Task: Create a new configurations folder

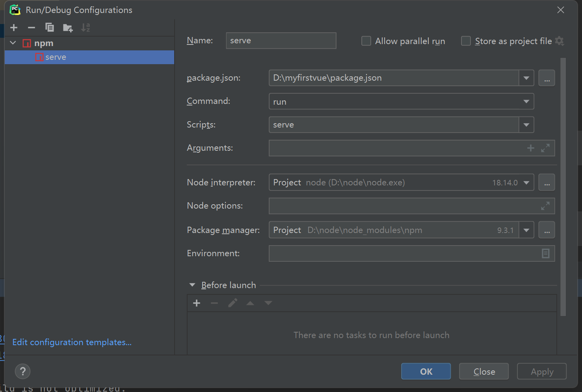Action: coord(68,28)
